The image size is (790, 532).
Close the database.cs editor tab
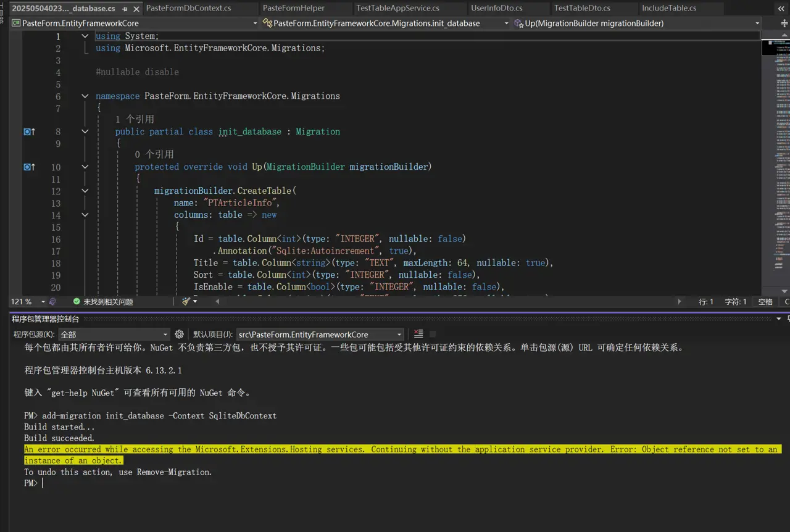click(136, 9)
